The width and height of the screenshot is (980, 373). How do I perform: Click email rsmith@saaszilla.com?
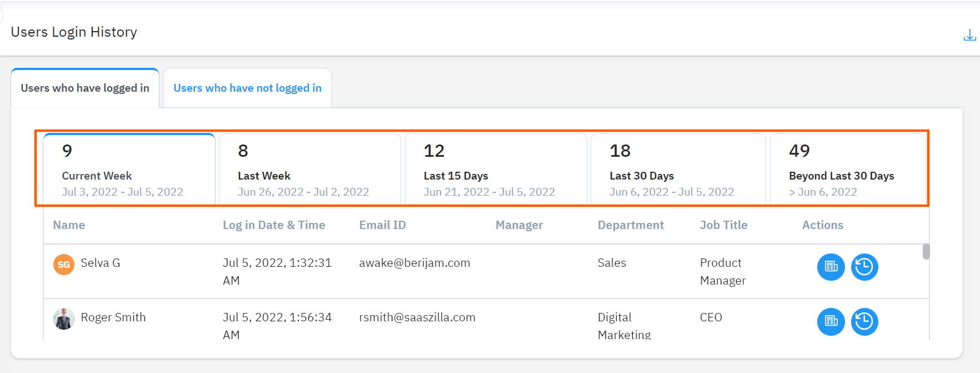click(417, 317)
